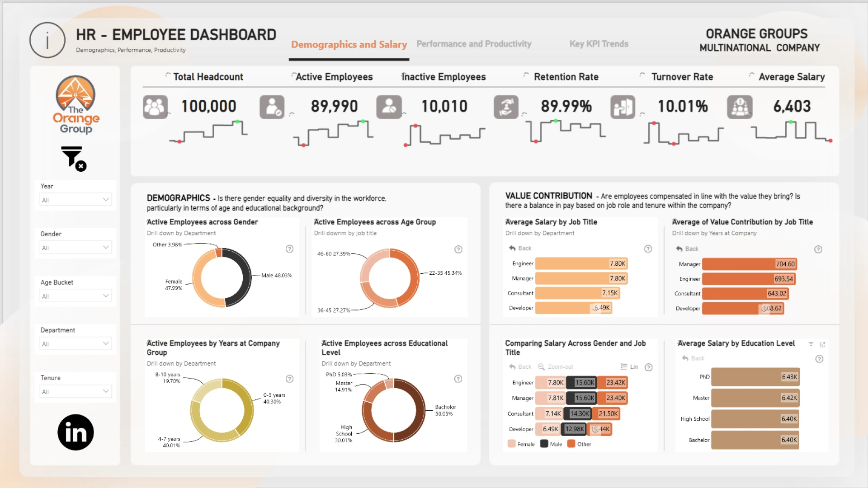Screen dimensions: 868x488
Task: Toggle Female legend in salary comparison
Action: click(521, 444)
